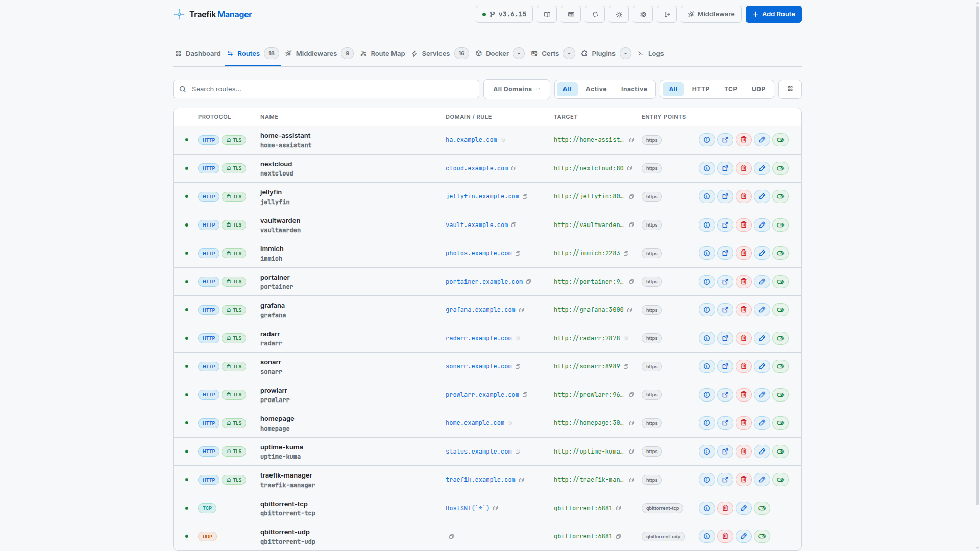The height and width of the screenshot is (551, 980).
Task: Toggle the nextcloud route enabled switch
Action: click(x=780, y=168)
